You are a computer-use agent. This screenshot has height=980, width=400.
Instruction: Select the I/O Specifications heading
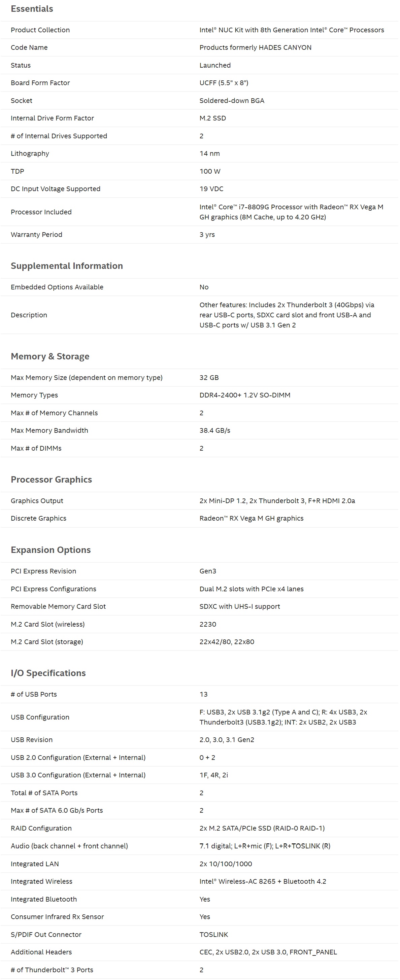pos(48,673)
